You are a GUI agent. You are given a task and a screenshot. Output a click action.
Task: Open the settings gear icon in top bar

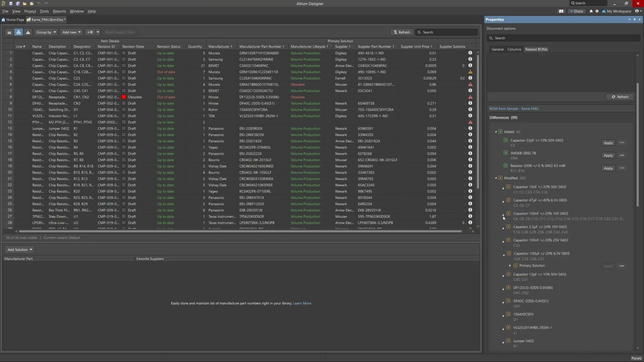coord(597,11)
